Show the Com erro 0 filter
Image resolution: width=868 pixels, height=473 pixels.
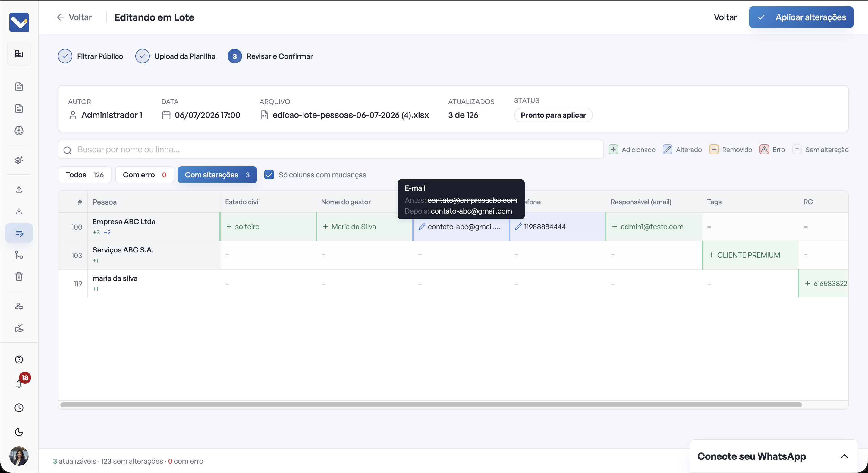tap(145, 175)
